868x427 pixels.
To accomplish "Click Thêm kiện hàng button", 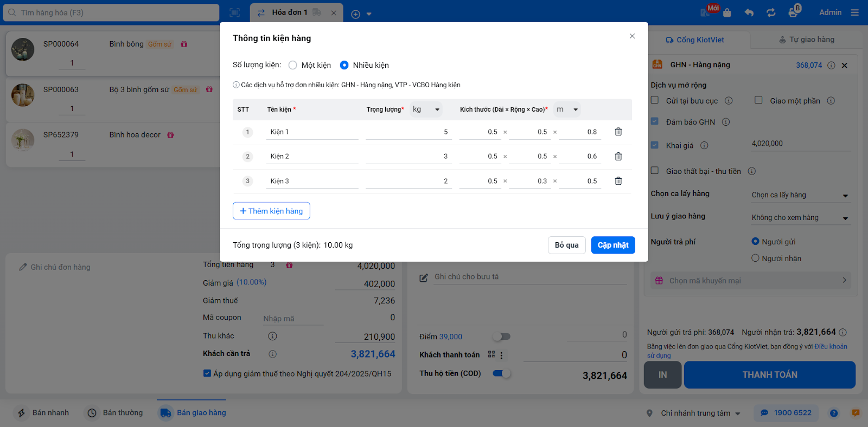I will 271,211.
